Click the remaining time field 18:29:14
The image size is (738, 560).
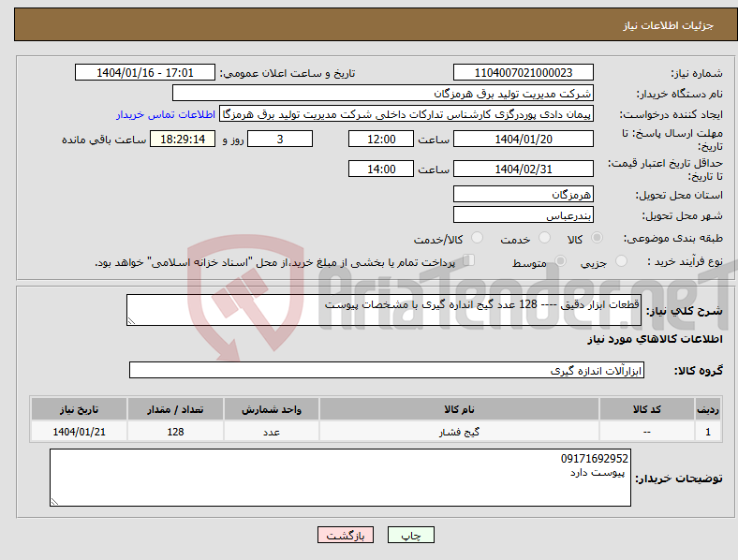point(183,139)
